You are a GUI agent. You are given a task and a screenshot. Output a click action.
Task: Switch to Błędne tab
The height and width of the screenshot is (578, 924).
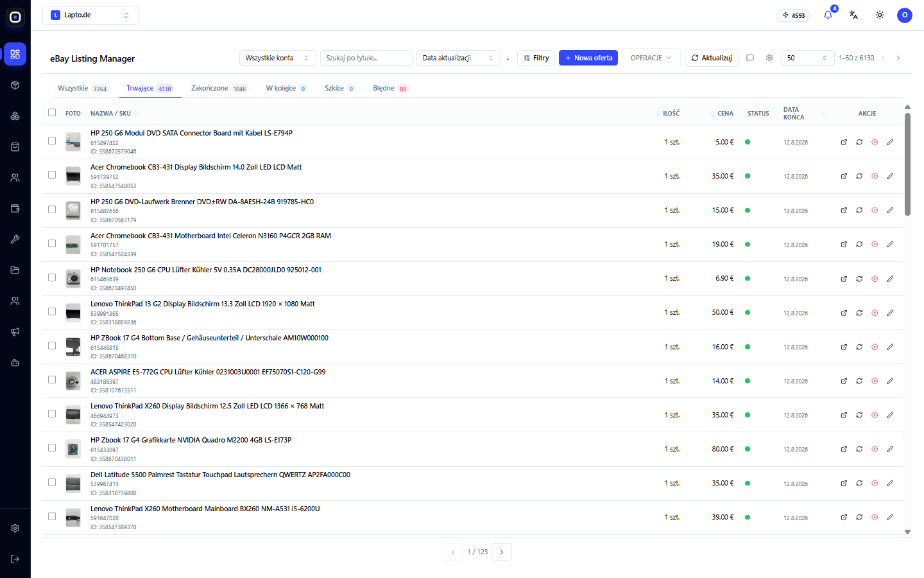[x=391, y=89]
